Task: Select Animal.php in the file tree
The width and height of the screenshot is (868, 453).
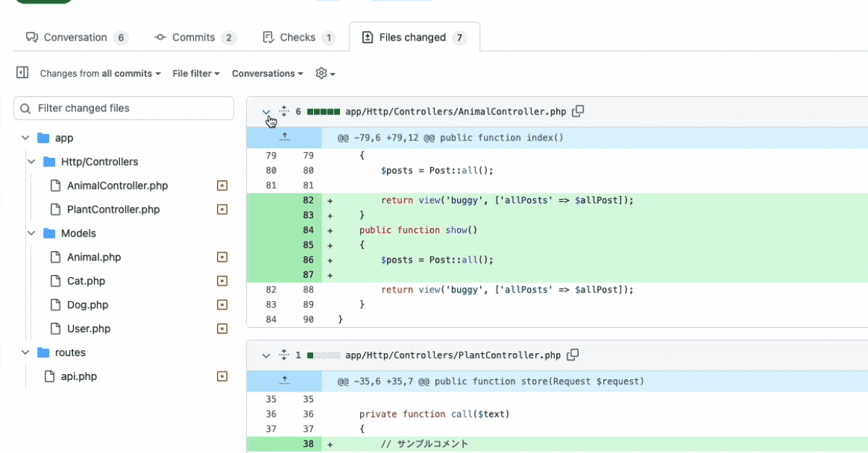Action: (x=94, y=258)
